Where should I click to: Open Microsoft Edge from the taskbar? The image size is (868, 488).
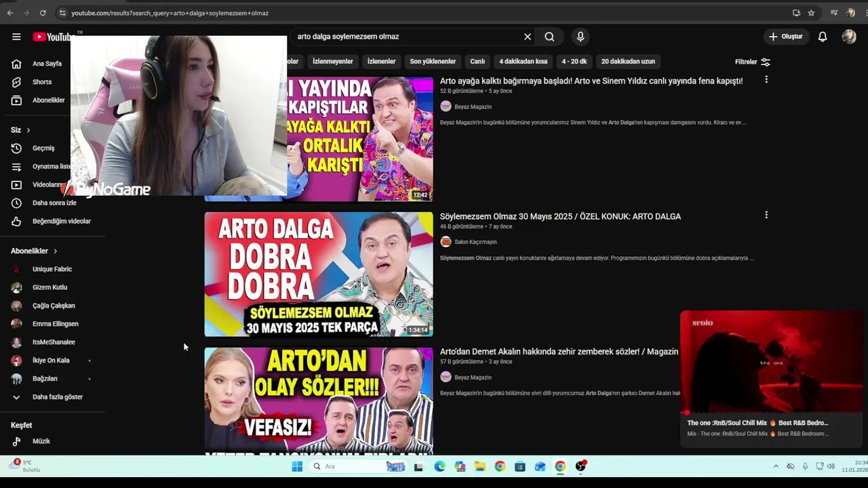coord(439,466)
